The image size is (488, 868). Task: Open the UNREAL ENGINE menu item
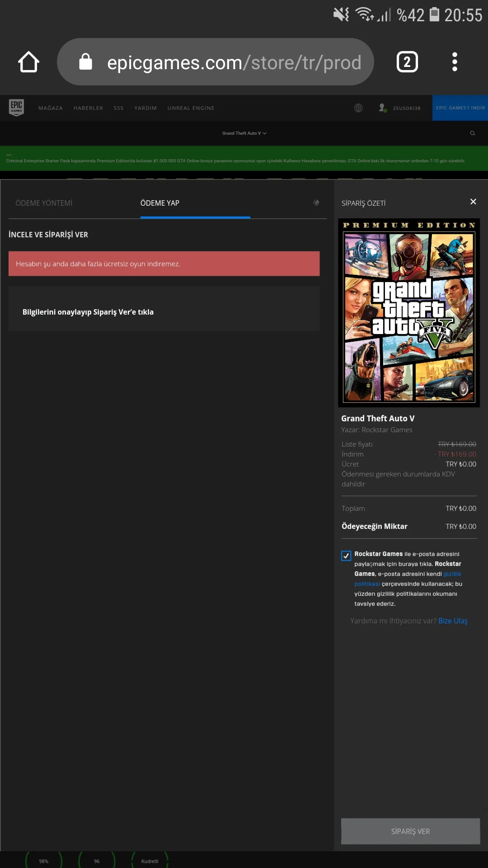(x=191, y=108)
